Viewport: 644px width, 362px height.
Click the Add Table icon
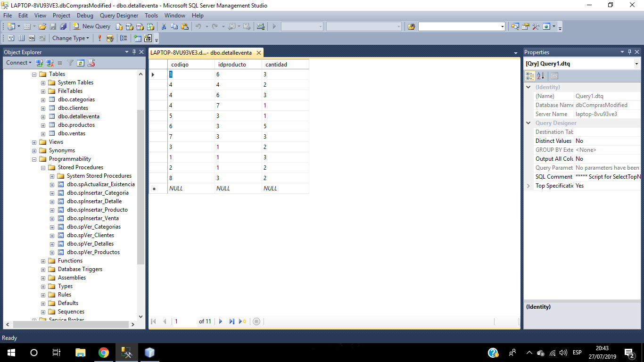pos(137,38)
